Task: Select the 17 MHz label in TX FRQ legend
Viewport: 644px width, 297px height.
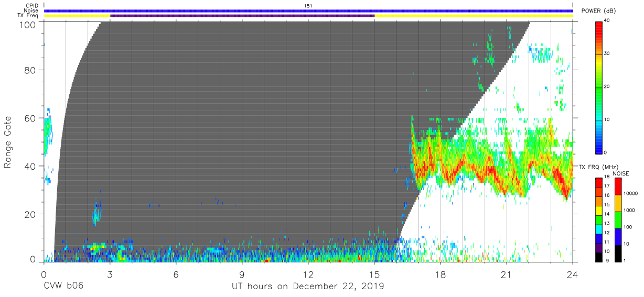Action: point(607,186)
